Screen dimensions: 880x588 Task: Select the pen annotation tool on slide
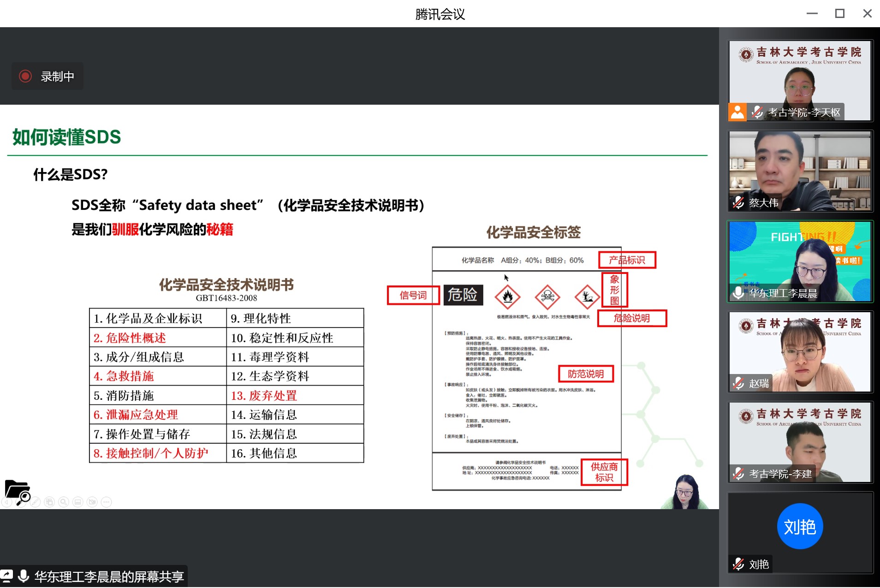pos(35,502)
